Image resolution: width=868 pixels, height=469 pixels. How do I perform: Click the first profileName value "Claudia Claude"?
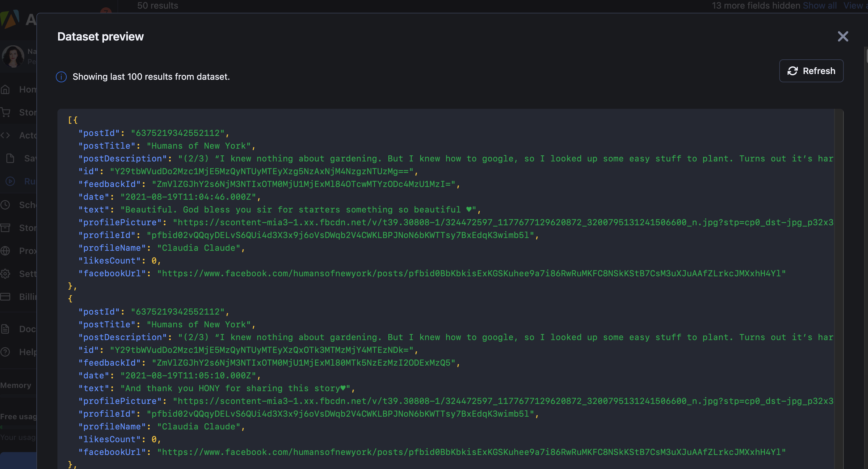click(x=198, y=248)
